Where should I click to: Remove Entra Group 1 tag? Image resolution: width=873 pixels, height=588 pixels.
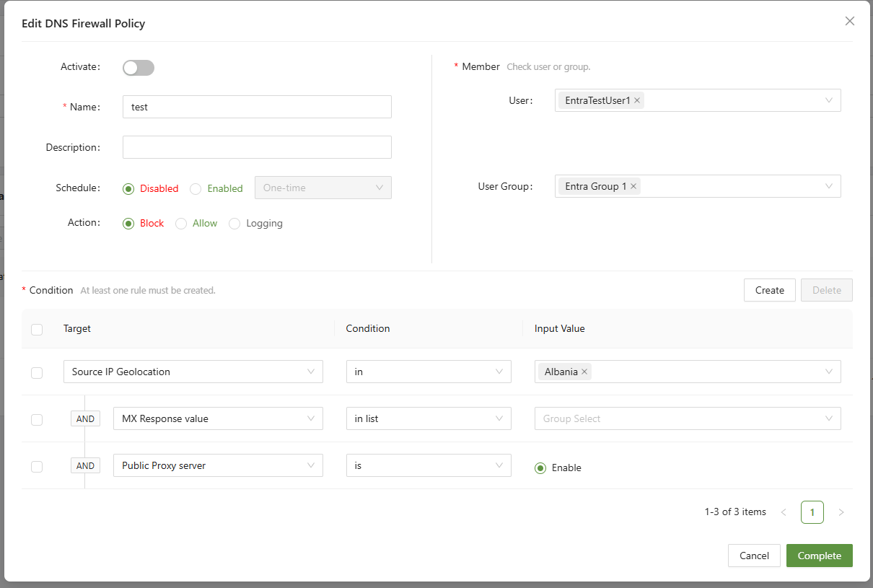tap(633, 186)
